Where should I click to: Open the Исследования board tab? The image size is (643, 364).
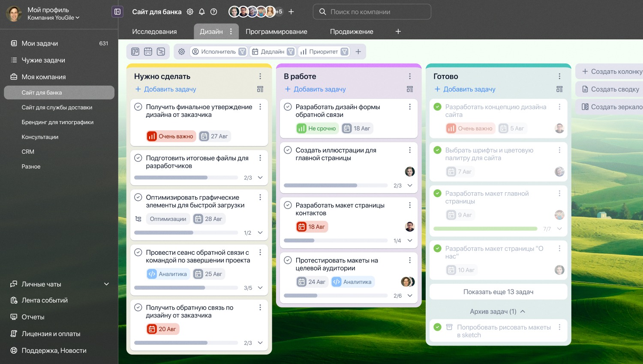(154, 32)
